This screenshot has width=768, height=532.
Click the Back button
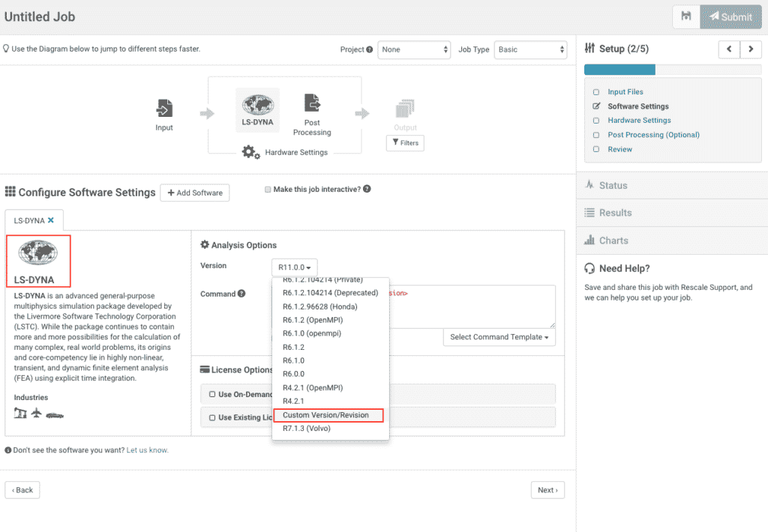(x=22, y=490)
